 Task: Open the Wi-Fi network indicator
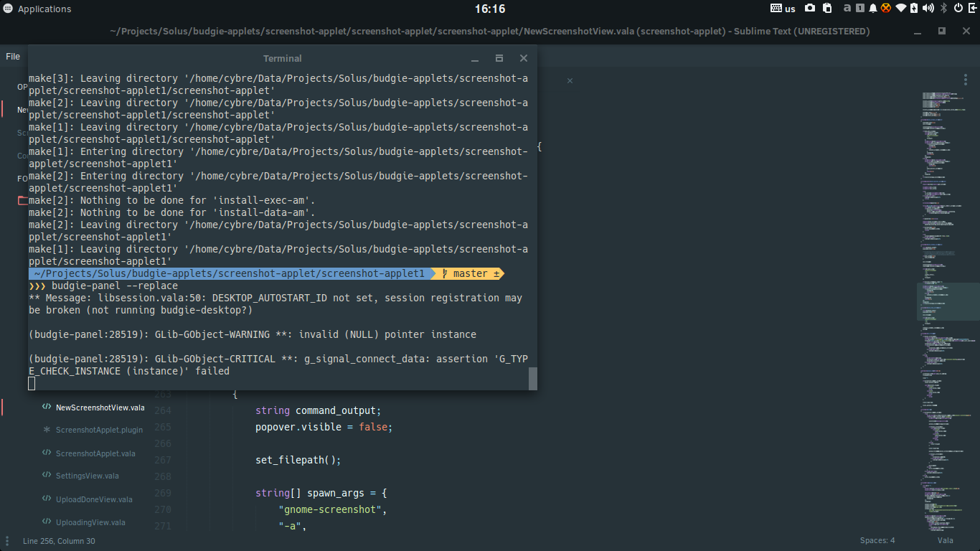pyautogui.click(x=901, y=9)
